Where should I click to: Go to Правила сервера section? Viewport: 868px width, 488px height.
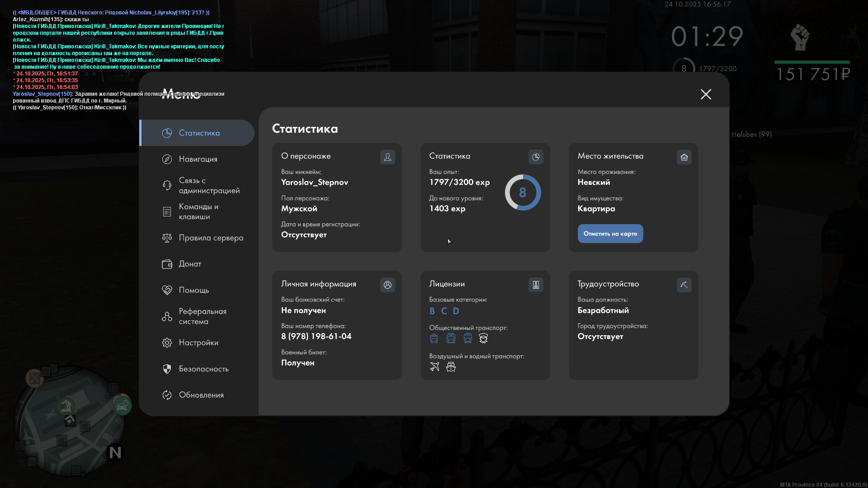(211, 238)
